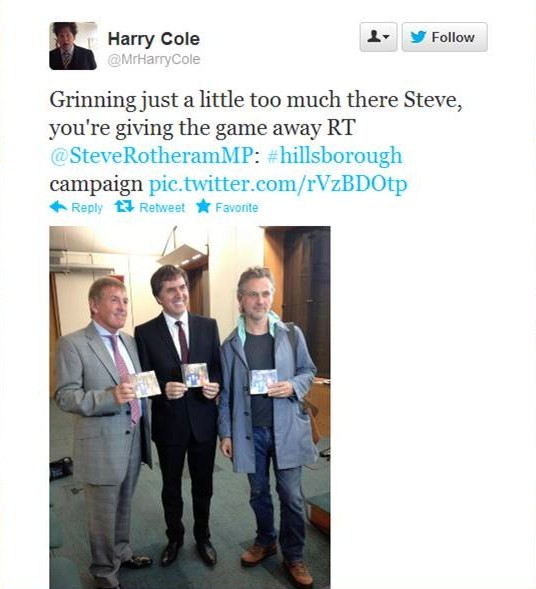Open the pic.twitter.com/rVzBDOtp link
Viewport: 536px width, 589px height.
278,184
